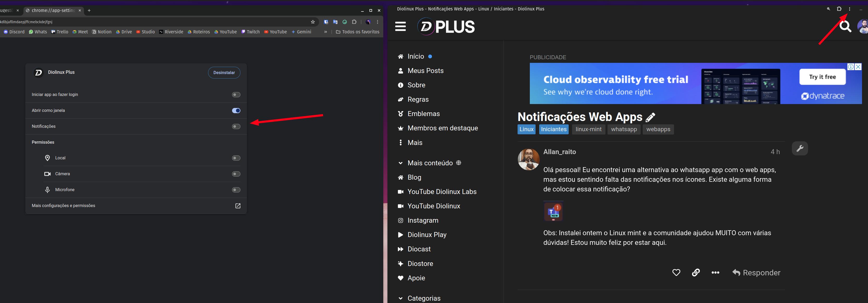The height and width of the screenshot is (303, 868).
Task: Open 'YouTube Diolinux Labs' sidebar link
Action: (437, 192)
